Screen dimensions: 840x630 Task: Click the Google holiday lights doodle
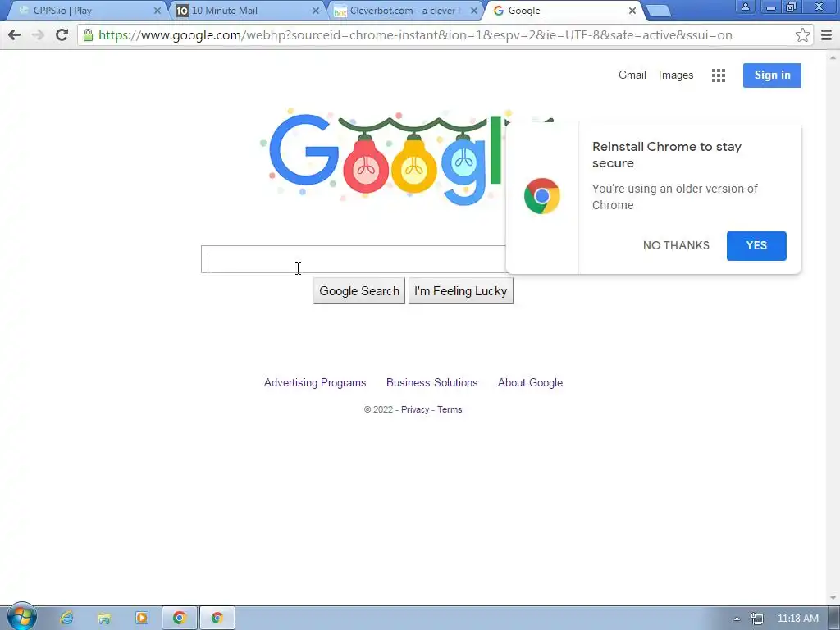[x=382, y=157]
